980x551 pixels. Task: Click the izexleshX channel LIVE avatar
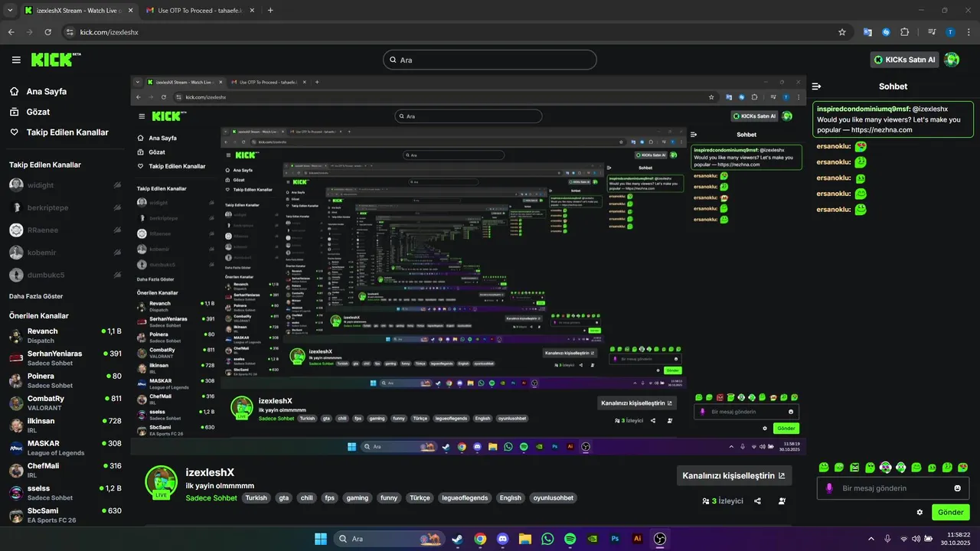tap(162, 483)
